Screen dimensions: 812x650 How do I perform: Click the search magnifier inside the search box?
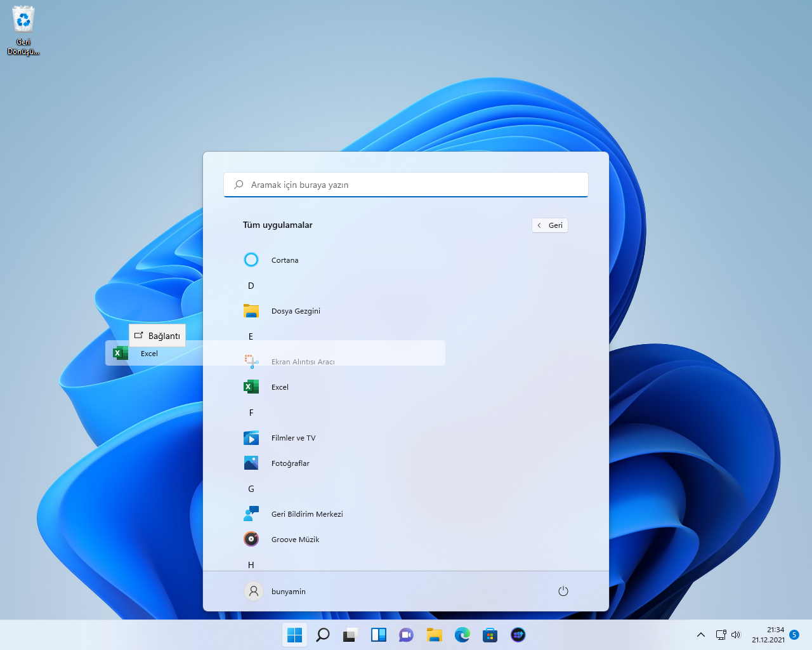click(x=239, y=185)
